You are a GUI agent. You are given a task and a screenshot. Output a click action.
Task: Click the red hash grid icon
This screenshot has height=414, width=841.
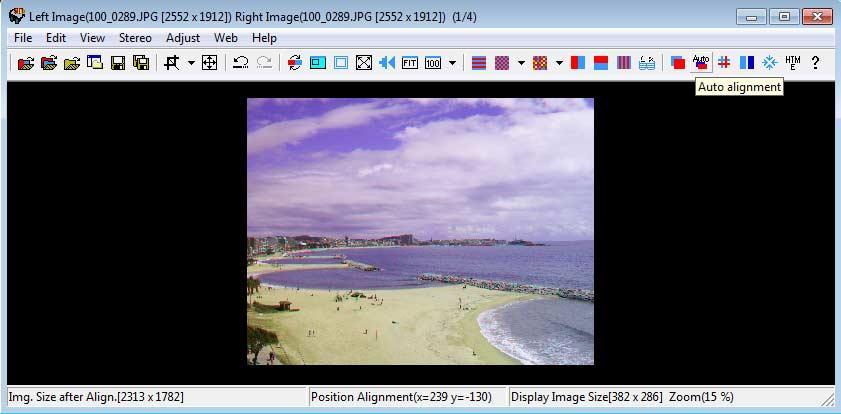coord(724,63)
